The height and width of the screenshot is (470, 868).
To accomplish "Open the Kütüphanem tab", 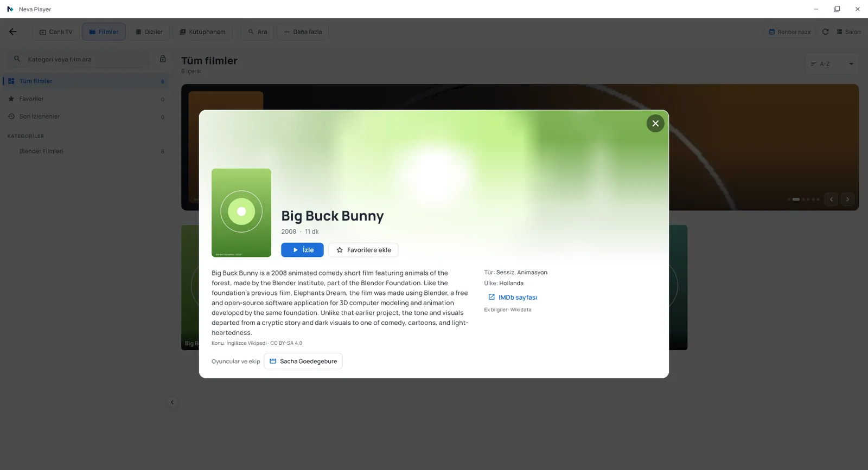I will tap(202, 32).
